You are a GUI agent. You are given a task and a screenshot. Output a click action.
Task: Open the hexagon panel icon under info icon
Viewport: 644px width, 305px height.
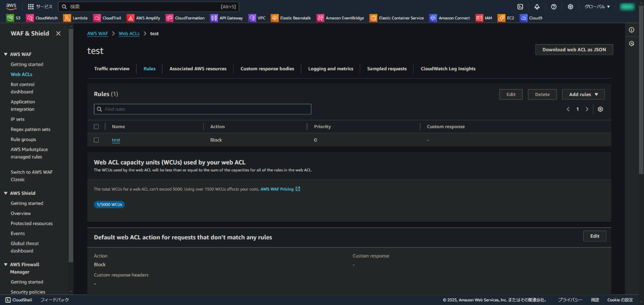(632, 44)
